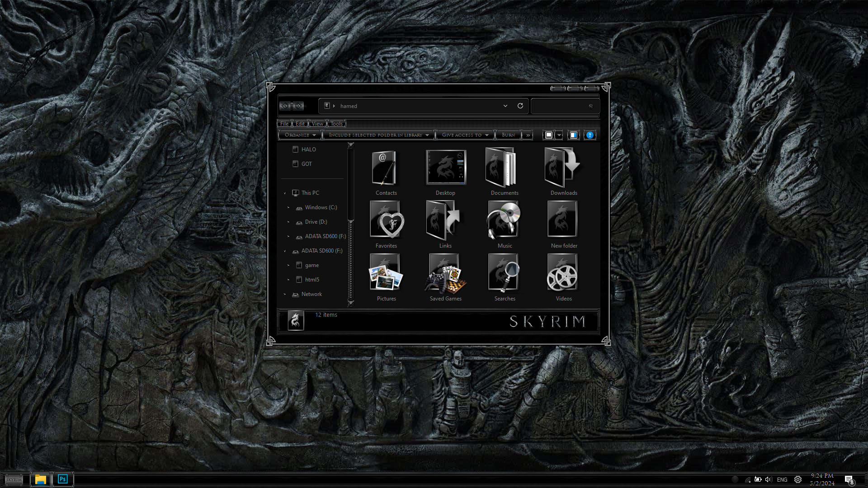Expand the Windows (C:) drive node
Screen dimensions: 868x488
(288, 207)
